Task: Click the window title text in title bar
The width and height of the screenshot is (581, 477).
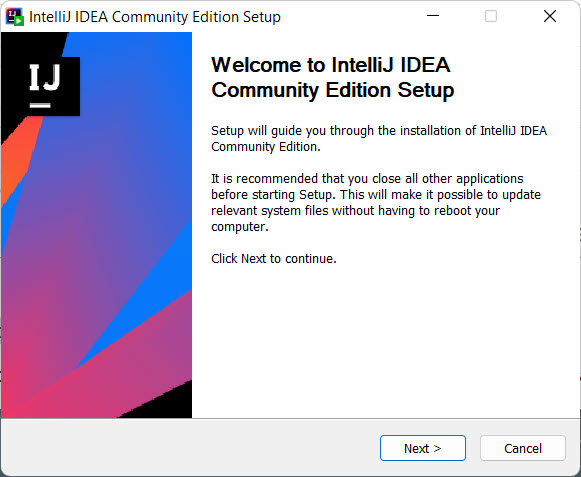Action: pyautogui.click(x=155, y=17)
